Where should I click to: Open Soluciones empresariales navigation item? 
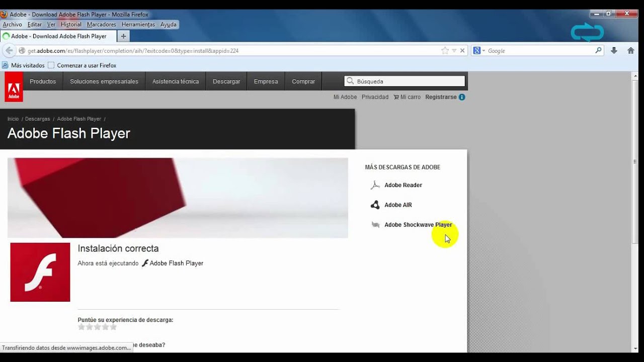[104, 81]
